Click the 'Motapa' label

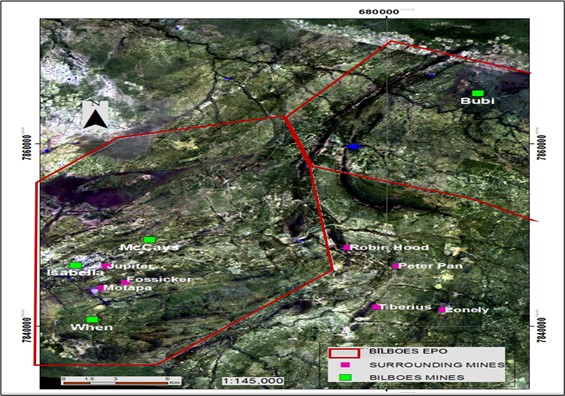[x=128, y=288]
